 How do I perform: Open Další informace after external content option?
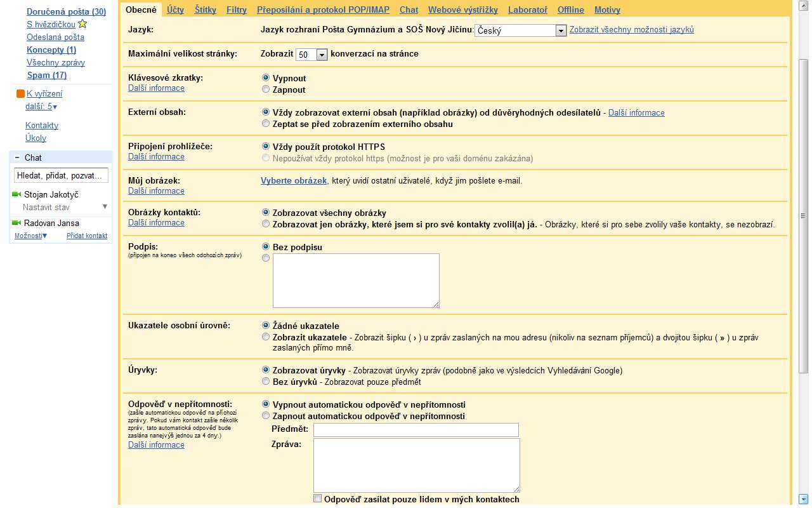[636, 112]
